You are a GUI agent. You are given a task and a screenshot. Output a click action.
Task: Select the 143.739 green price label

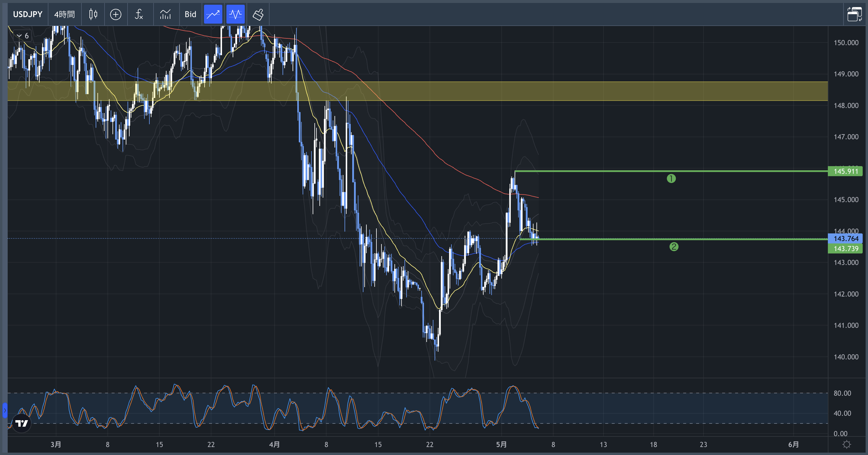point(845,248)
